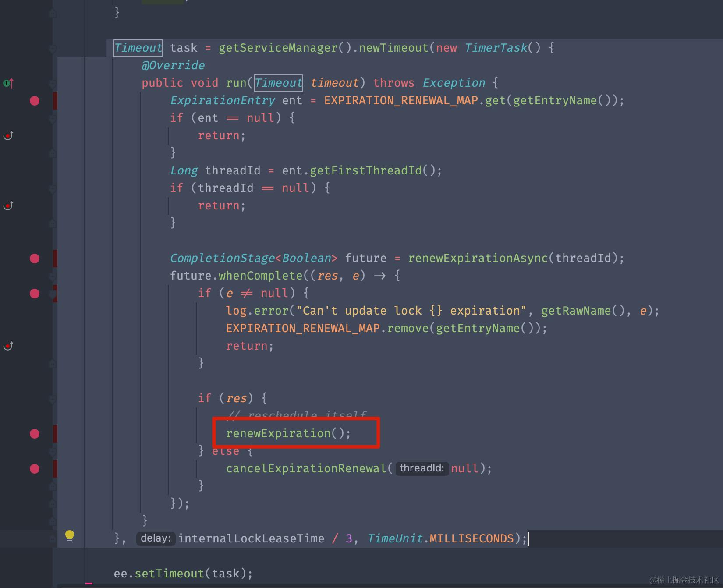Click the gutter icon beside return after EXPIRATION_RENEWAL_MAP.remove
Screen dimensions: 723x588
pyautogui.click(x=8, y=346)
